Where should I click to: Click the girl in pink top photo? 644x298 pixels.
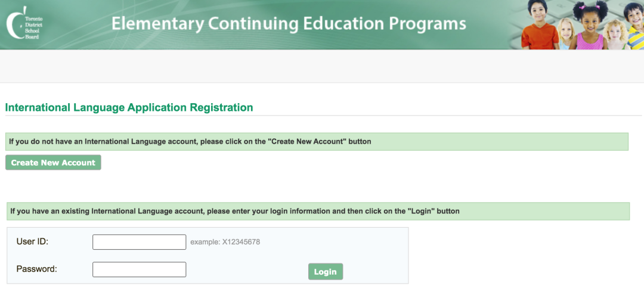pos(589,27)
